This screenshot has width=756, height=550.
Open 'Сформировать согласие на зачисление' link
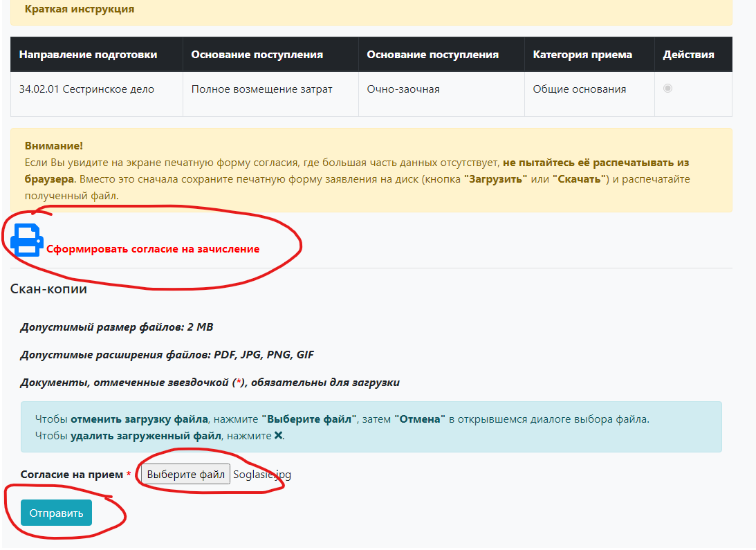[x=153, y=249]
